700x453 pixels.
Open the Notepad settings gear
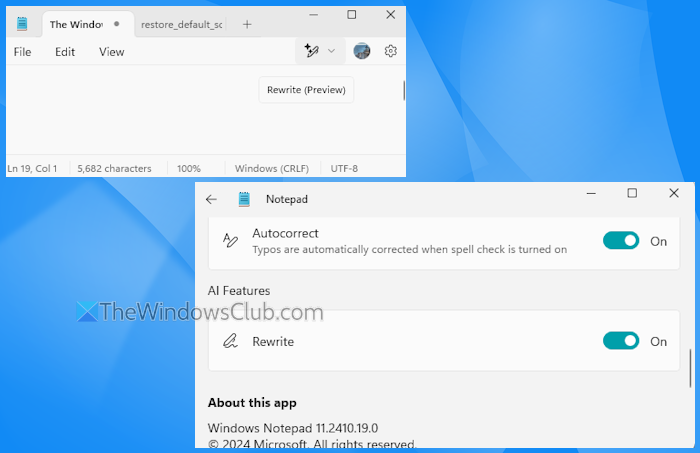point(391,51)
